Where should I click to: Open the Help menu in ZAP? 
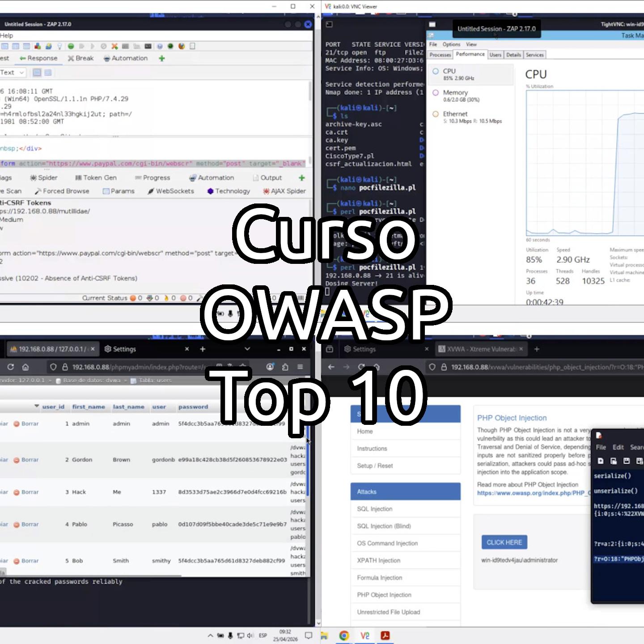tap(6, 35)
